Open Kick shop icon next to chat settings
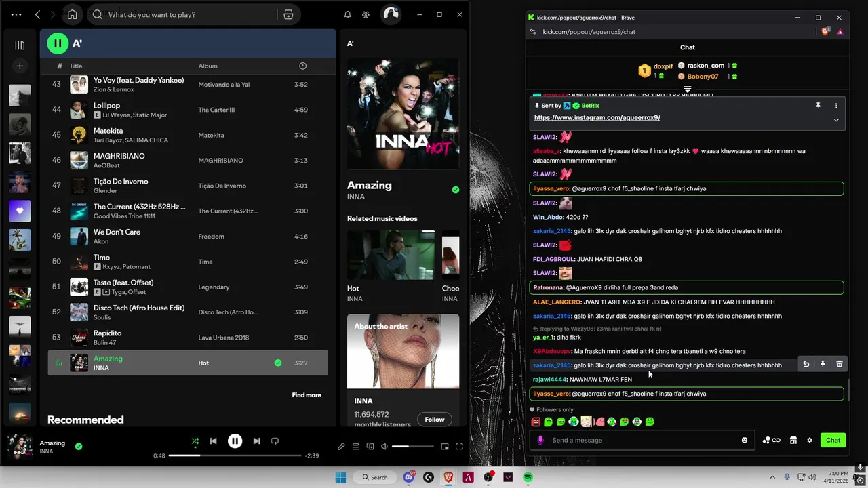Image resolution: width=868 pixels, height=488 pixels. (x=793, y=440)
